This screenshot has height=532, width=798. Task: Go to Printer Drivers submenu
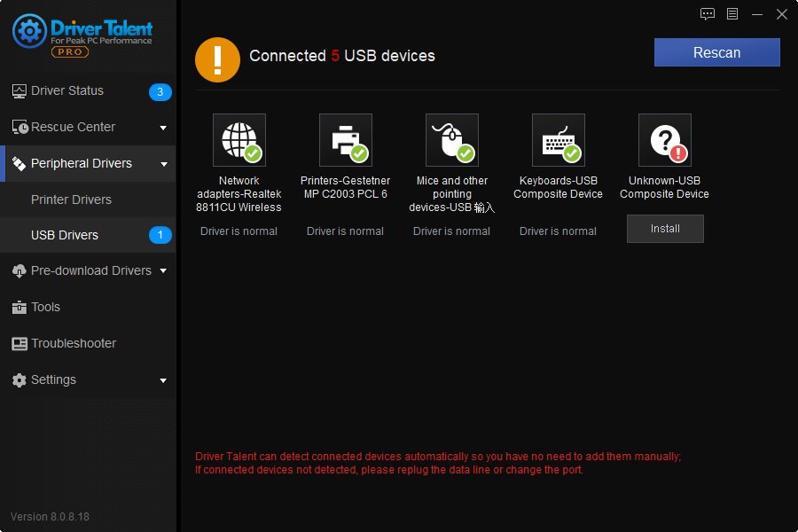tap(71, 199)
